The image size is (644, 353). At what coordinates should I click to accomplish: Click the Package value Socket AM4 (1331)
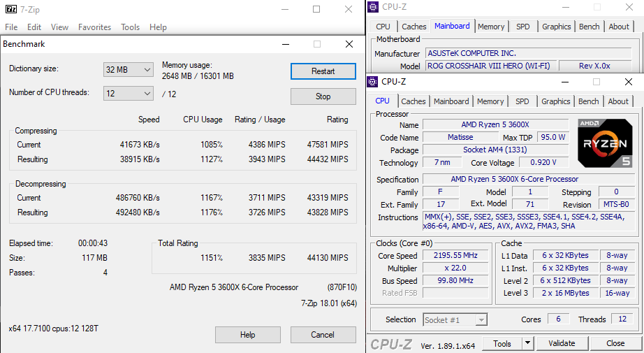click(495, 150)
